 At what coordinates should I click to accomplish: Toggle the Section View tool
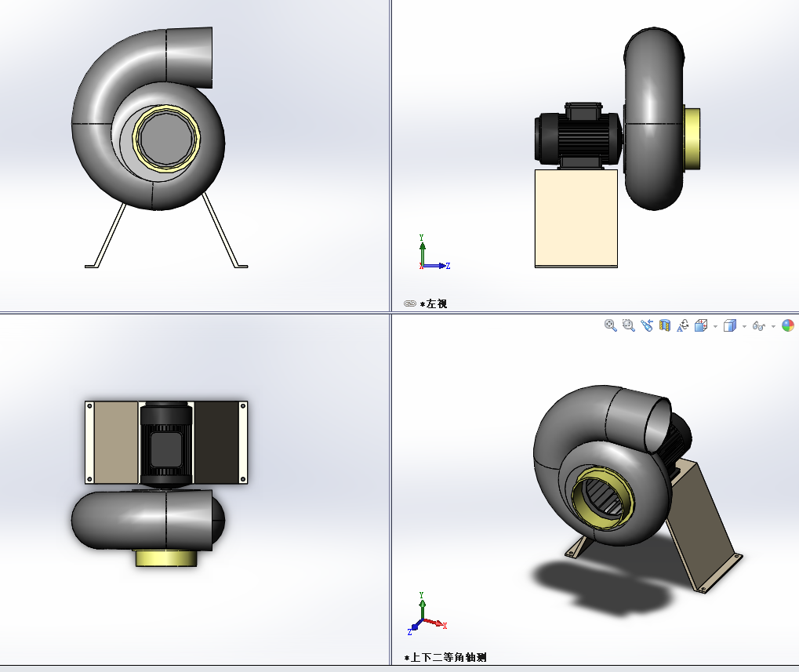tap(665, 325)
